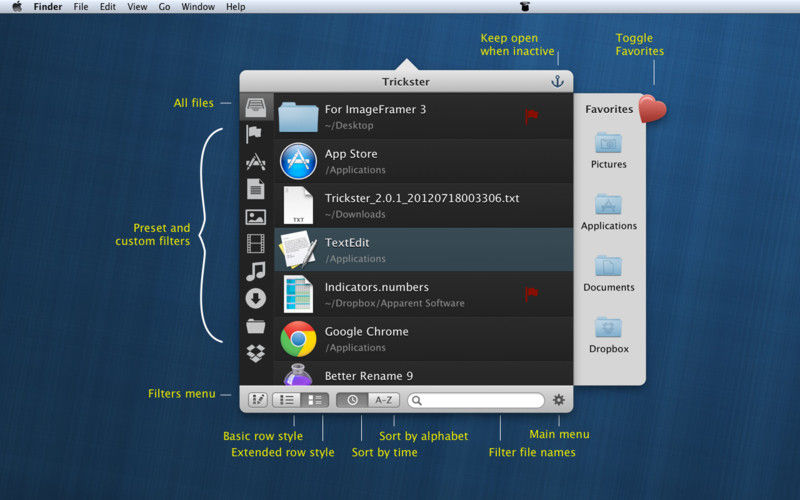The height and width of the screenshot is (500, 800).
Task: Toggle Favorites with the heart button
Action: click(652, 108)
